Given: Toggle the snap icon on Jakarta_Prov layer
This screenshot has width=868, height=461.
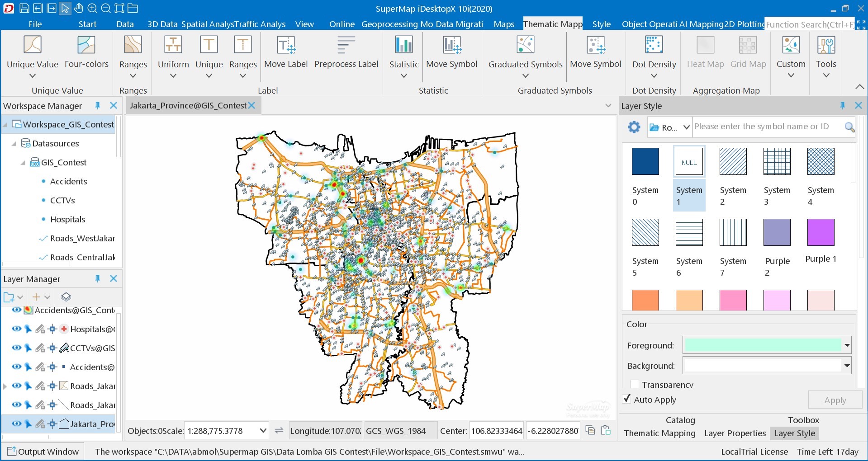Looking at the screenshot, I should tap(52, 424).
